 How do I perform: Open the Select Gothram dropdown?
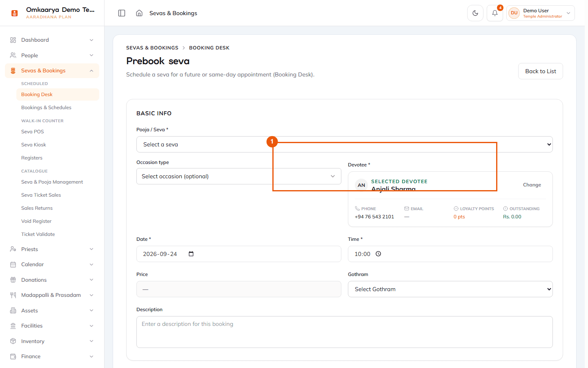pos(450,289)
